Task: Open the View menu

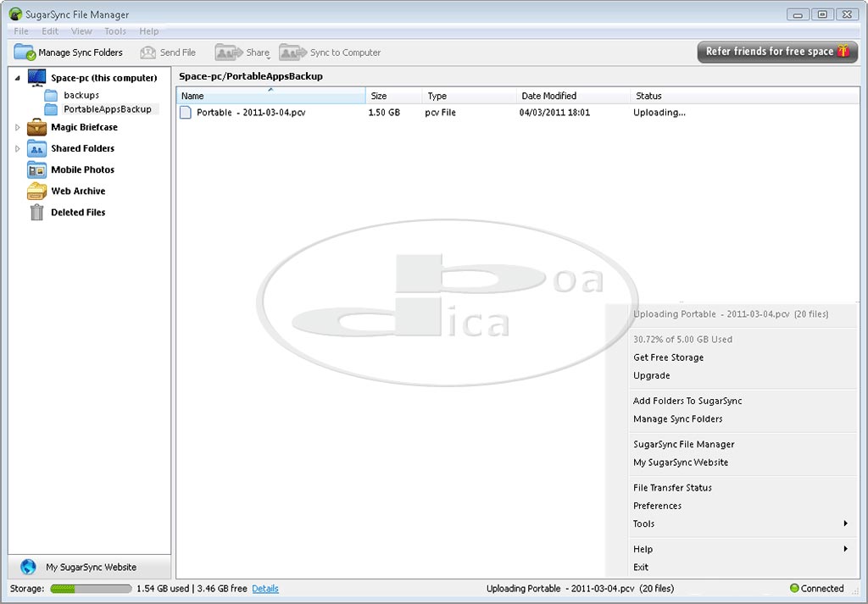Action: (x=81, y=31)
